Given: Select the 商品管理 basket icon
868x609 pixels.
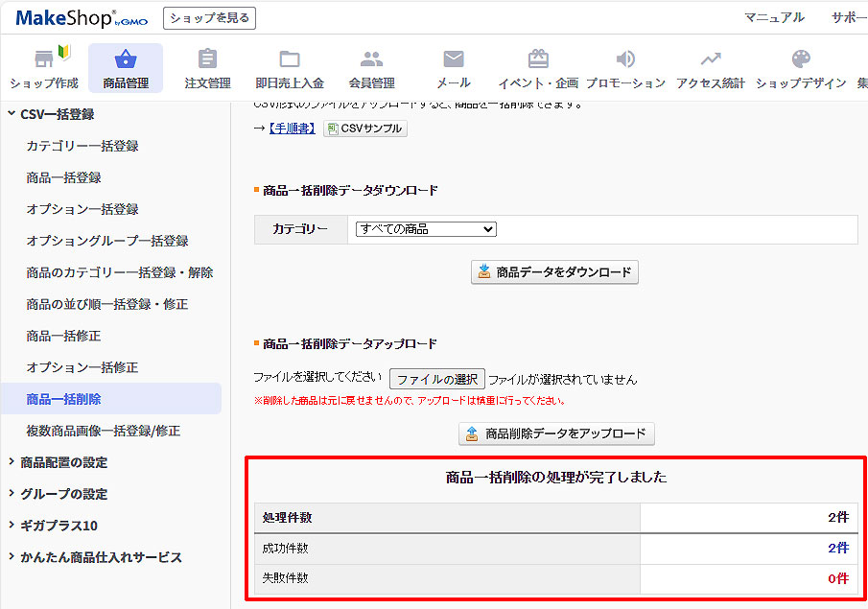Looking at the screenshot, I should click(126, 59).
